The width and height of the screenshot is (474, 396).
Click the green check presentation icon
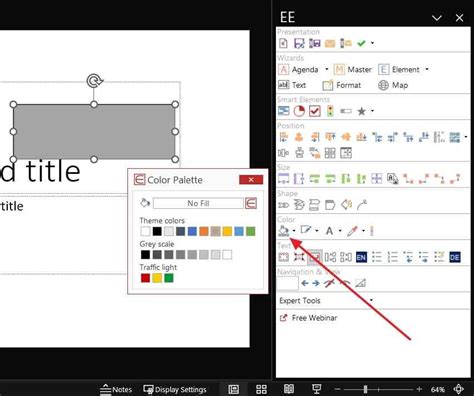(361, 43)
